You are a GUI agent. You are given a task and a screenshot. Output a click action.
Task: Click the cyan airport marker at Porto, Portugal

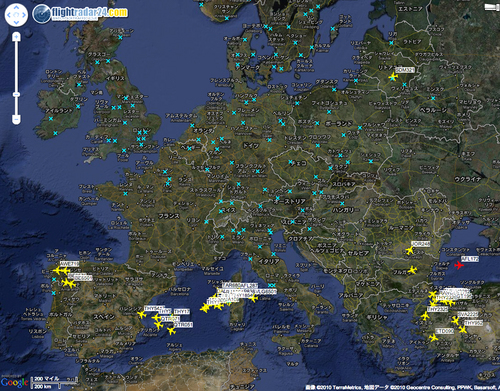54,293
